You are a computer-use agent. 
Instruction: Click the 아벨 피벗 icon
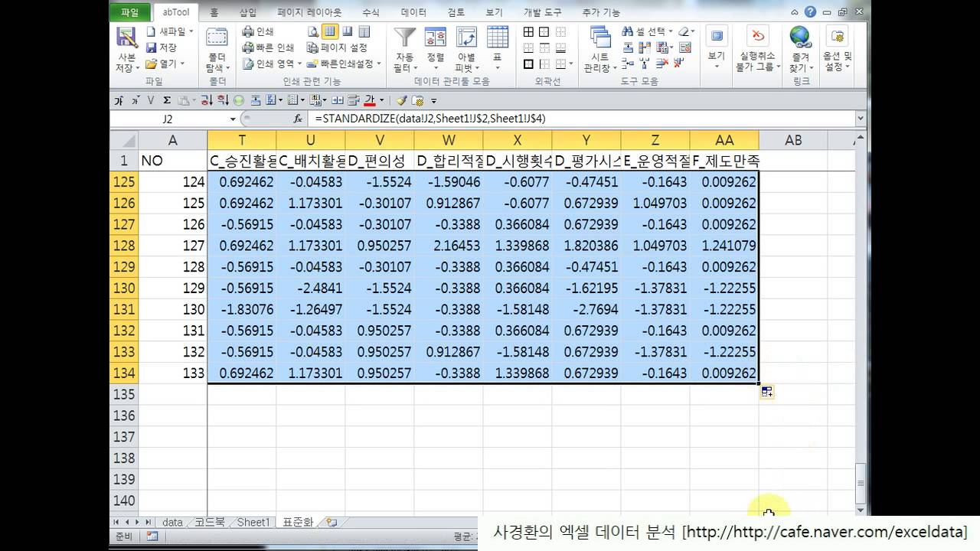[466, 37]
